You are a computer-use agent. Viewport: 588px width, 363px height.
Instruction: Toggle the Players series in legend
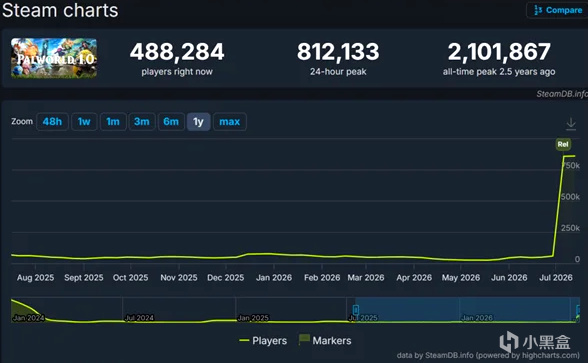coord(263,340)
